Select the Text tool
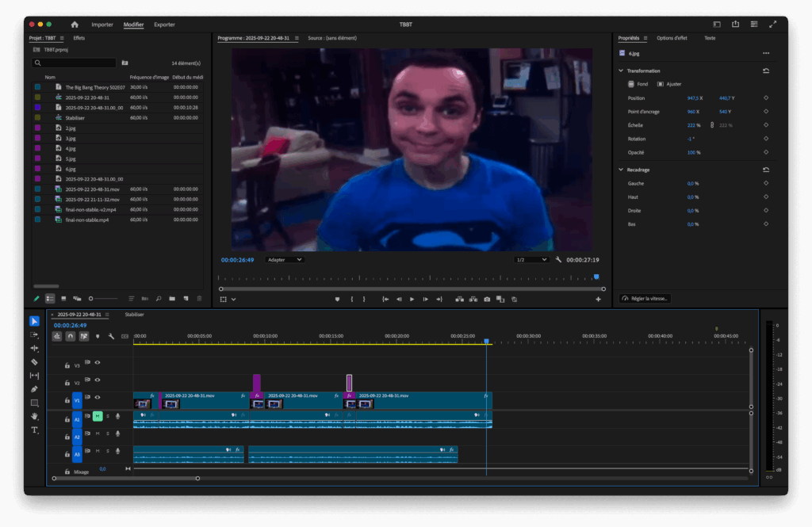 pos(34,430)
